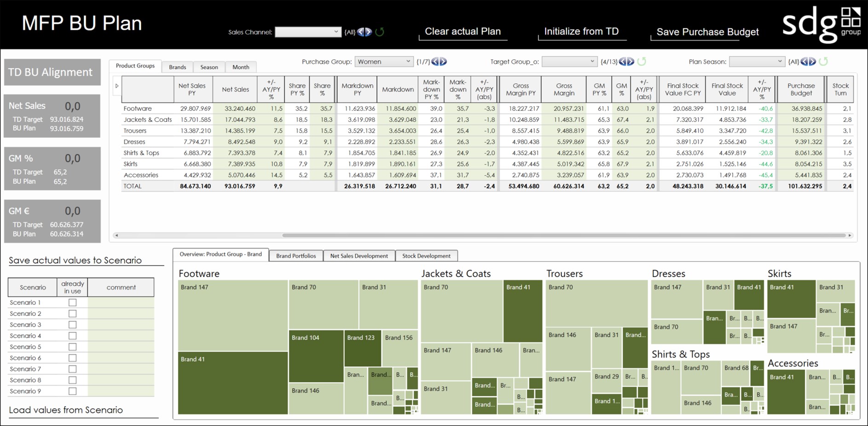Click the previous arrow for Target Group_o

pyautogui.click(x=622, y=61)
